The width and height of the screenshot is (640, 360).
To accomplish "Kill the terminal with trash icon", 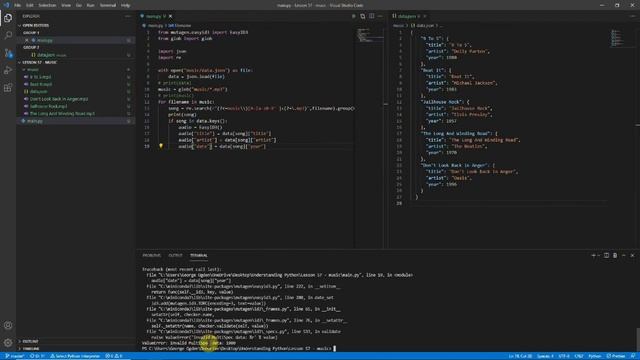I will point(615,256).
